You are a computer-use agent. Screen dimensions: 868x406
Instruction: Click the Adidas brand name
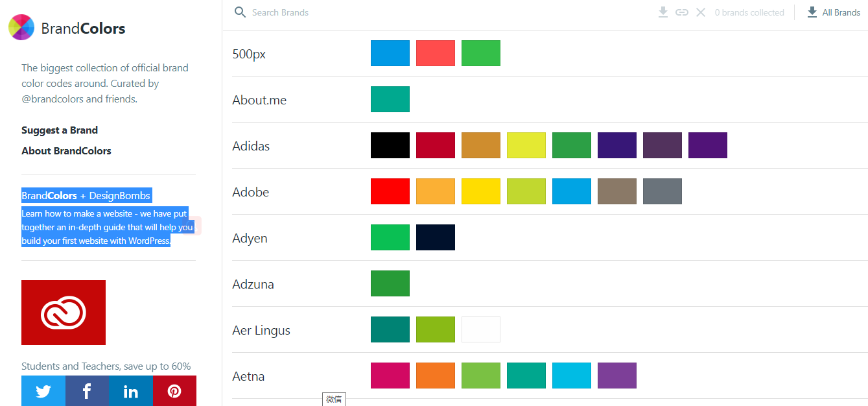pos(251,146)
